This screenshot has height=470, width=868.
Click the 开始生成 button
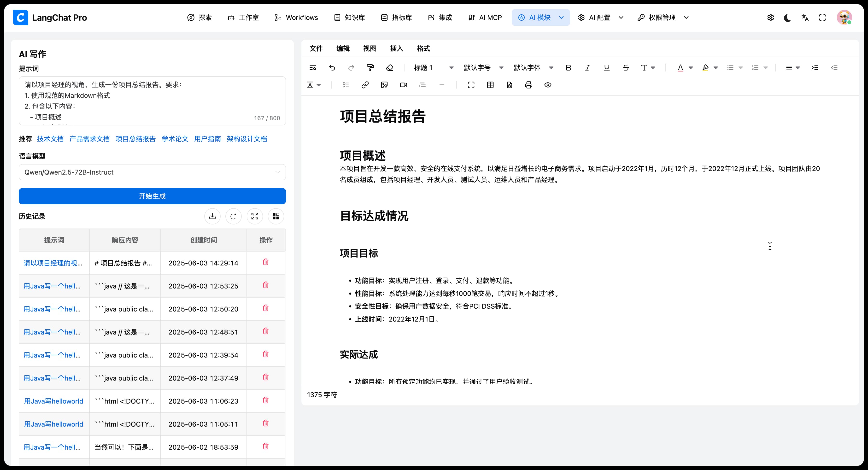pyautogui.click(x=152, y=196)
